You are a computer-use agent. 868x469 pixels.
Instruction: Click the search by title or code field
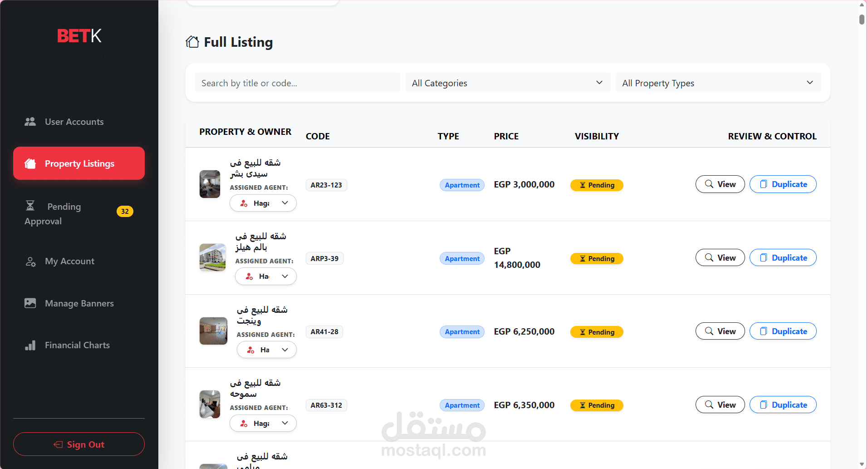pos(297,83)
